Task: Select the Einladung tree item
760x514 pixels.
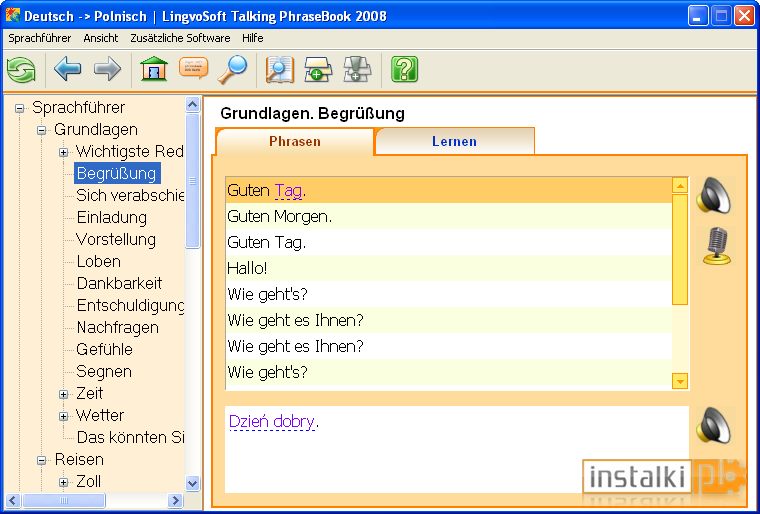Action: tap(111, 217)
